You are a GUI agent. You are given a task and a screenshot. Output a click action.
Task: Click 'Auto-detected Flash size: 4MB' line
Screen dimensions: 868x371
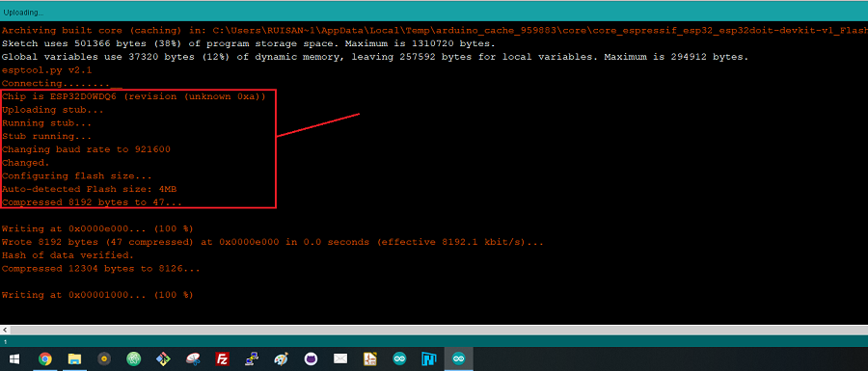coord(89,189)
